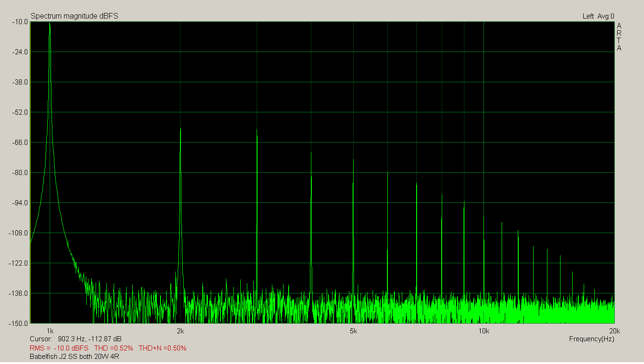
Task: Click the -10.0 y-axis label
Action: [19, 21]
